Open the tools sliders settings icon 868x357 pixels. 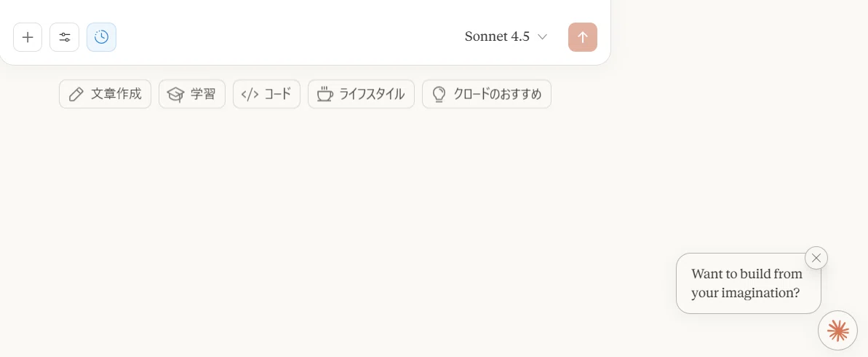click(64, 37)
